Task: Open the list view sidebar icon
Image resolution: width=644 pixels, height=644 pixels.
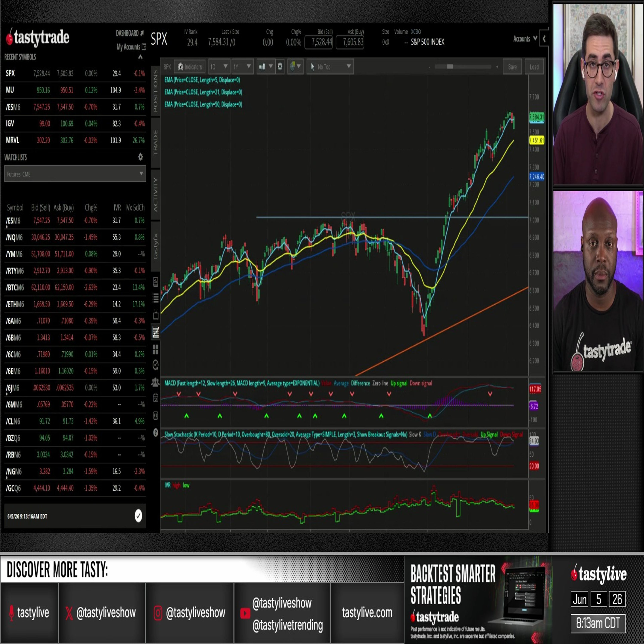Action: [x=156, y=298]
